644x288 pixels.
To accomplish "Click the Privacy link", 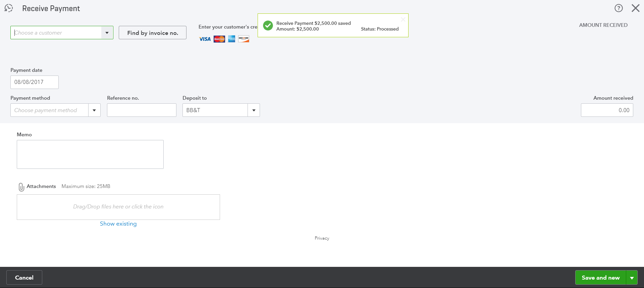I will [x=322, y=238].
